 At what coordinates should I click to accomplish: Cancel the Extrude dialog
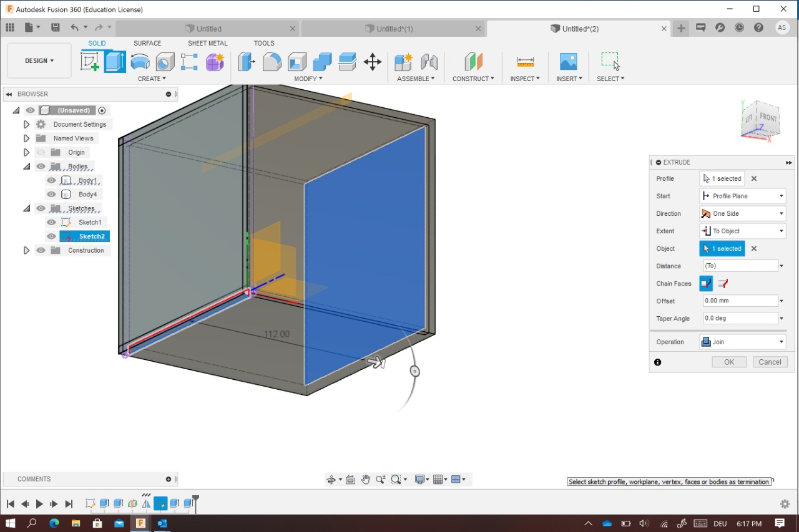coord(770,362)
